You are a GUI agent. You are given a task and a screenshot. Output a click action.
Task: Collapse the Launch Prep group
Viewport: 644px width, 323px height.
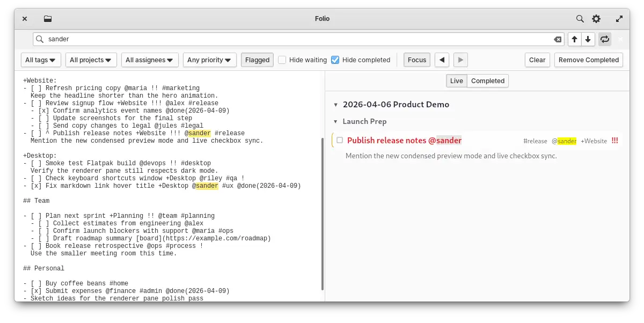pos(336,122)
